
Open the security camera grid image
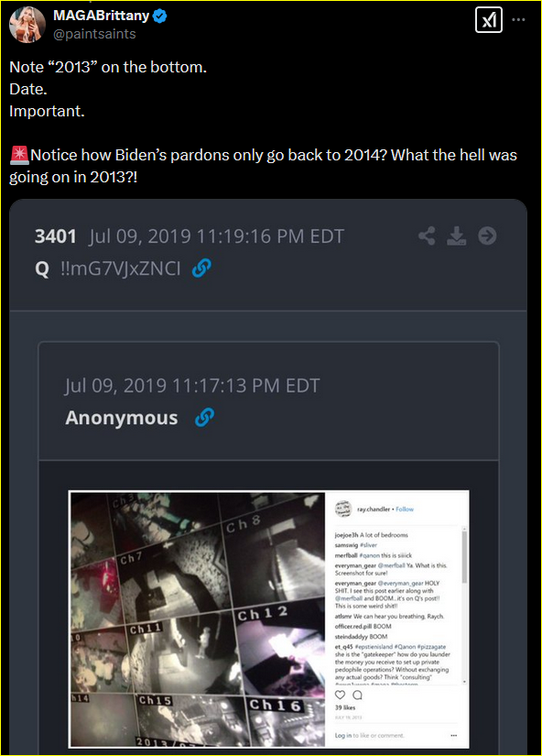click(x=198, y=619)
